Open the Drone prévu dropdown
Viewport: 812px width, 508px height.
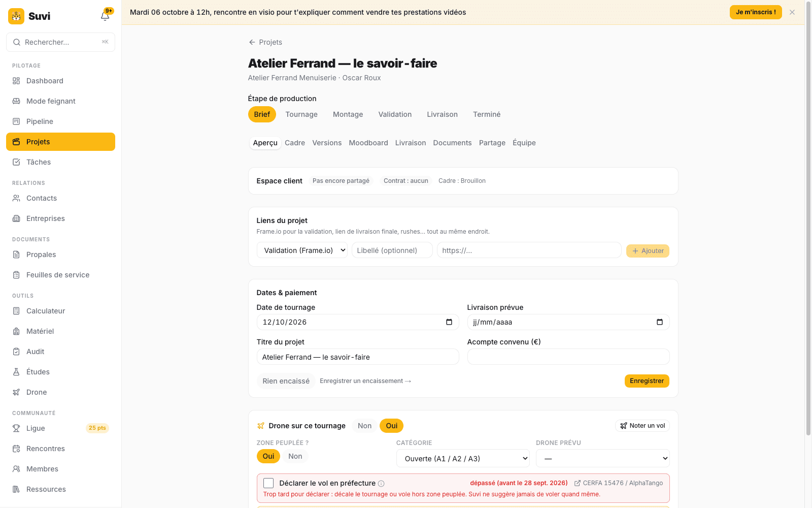click(x=603, y=459)
